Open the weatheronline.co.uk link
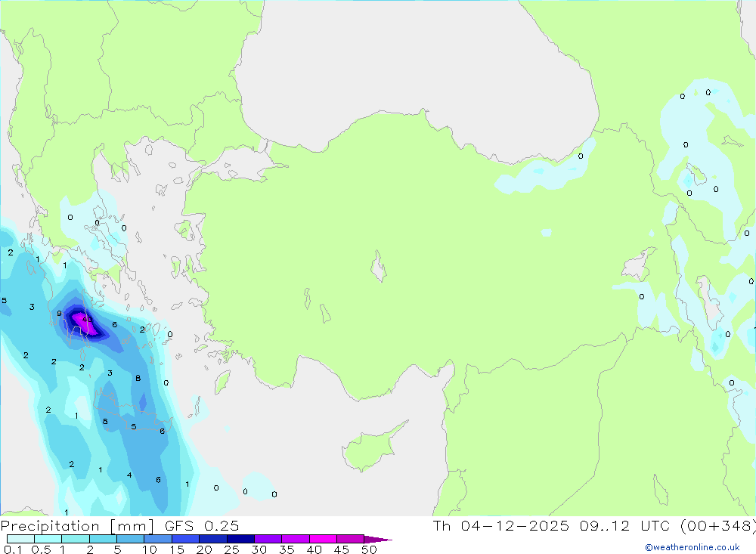 692,547
